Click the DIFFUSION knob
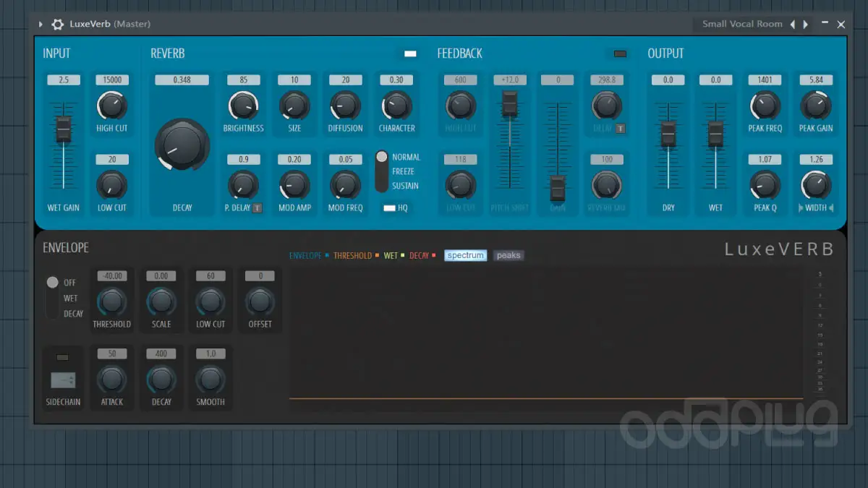 (345, 107)
